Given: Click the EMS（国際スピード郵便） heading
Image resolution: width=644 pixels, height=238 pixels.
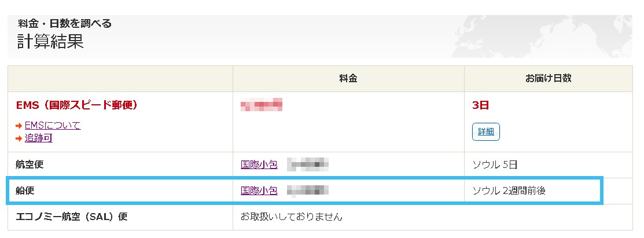Looking at the screenshot, I should (x=77, y=105).
